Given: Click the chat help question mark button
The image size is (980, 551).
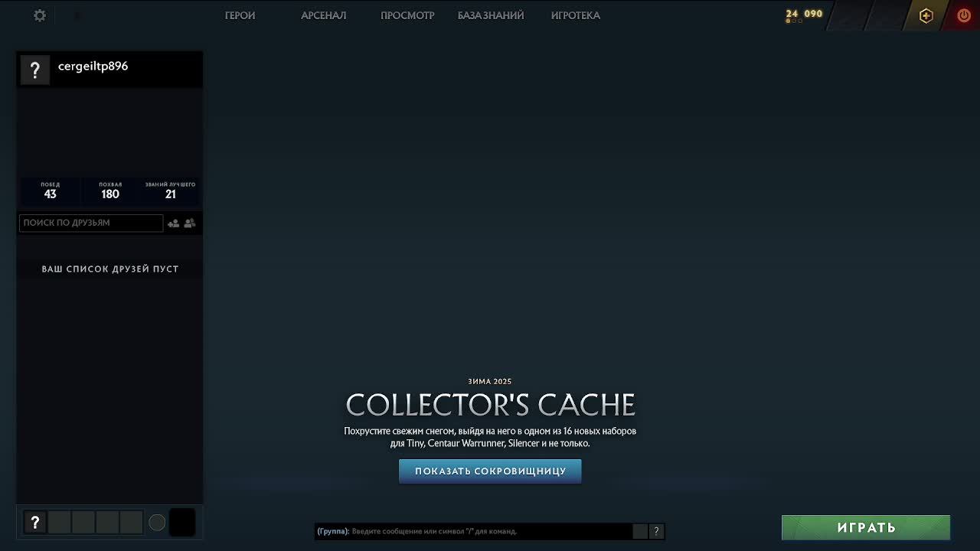Looking at the screenshot, I should (656, 531).
